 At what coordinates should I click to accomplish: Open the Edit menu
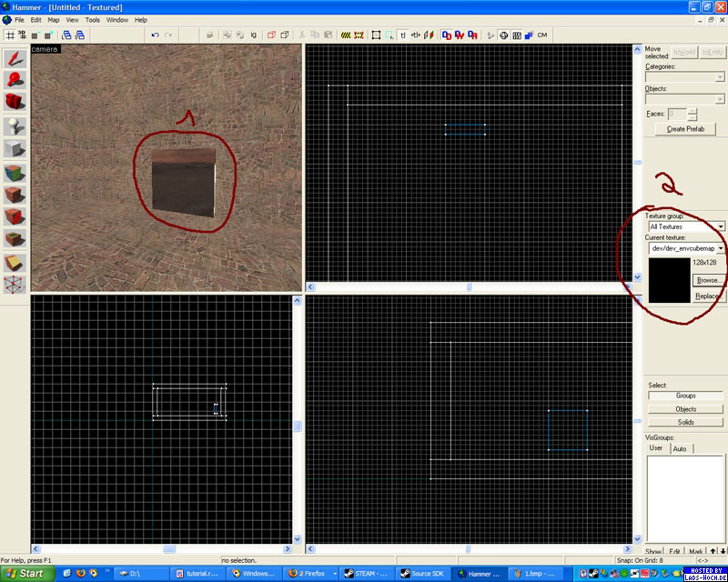(35, 20)
